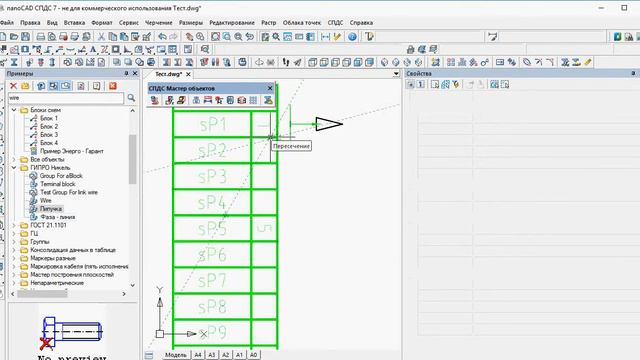Open the Черчение menu
The image size is (640, 360).
coord(158,23)
